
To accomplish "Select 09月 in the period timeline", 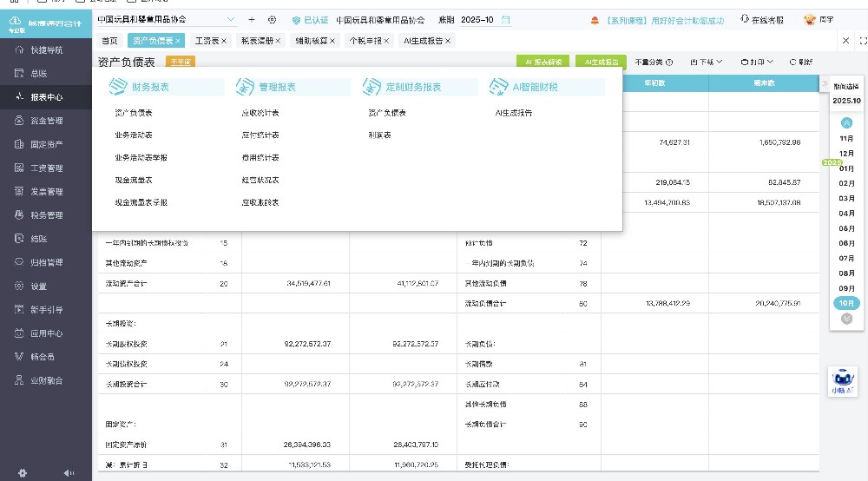I will (846, 287).
